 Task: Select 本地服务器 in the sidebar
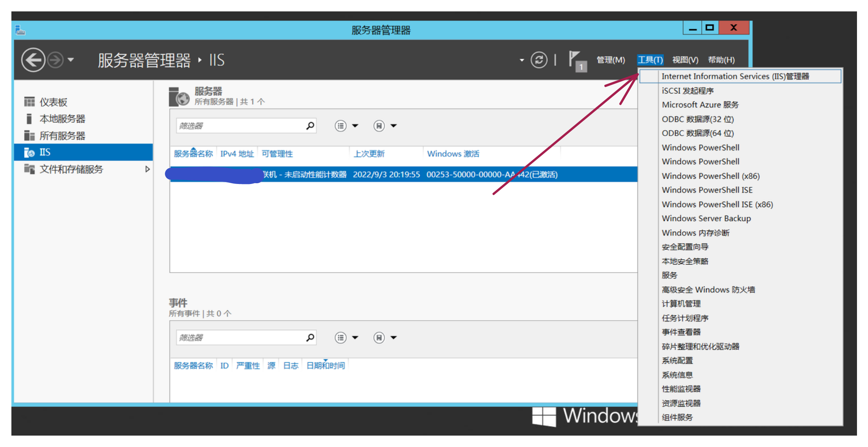62,119
